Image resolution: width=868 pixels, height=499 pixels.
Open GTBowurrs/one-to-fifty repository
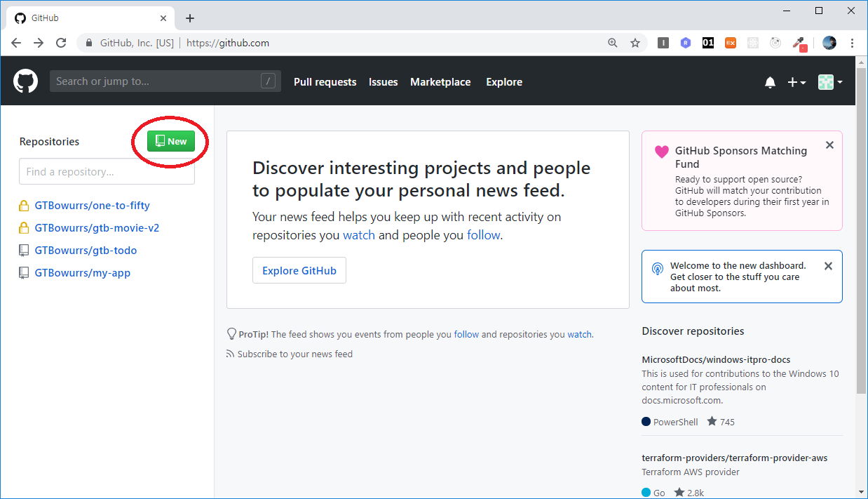93,206
